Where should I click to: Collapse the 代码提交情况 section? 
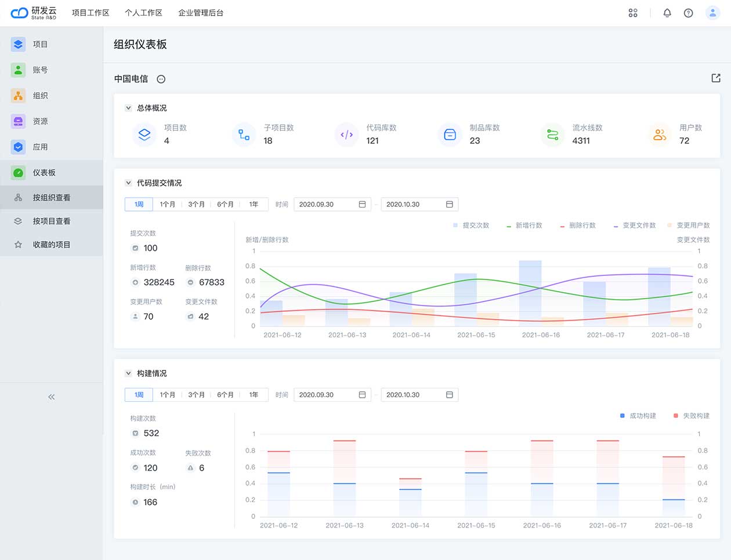tap(128, 183)
